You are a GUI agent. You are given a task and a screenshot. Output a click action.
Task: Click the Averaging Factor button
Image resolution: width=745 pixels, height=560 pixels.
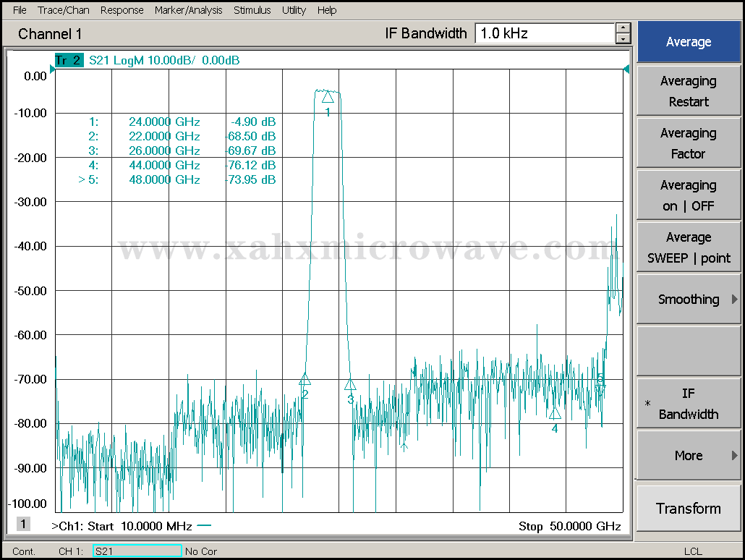[688, 143]
